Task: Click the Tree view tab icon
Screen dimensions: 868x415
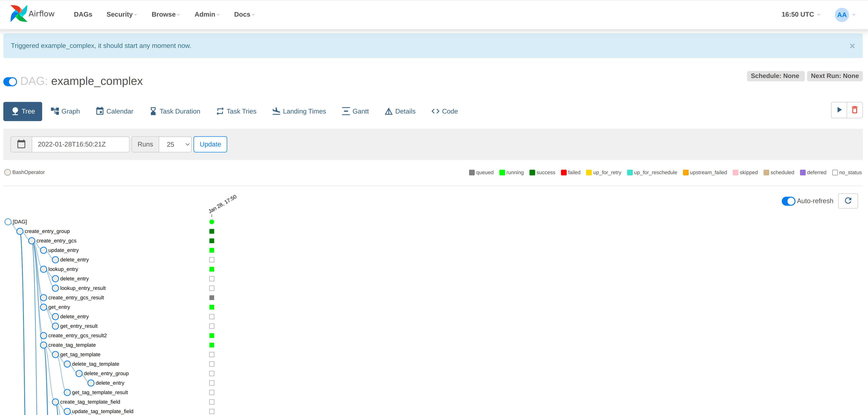Action: point(15,111)
